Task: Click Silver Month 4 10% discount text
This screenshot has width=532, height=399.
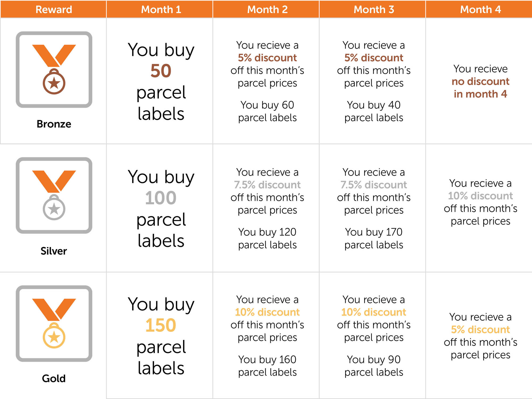Action: [x=480, y=196]
